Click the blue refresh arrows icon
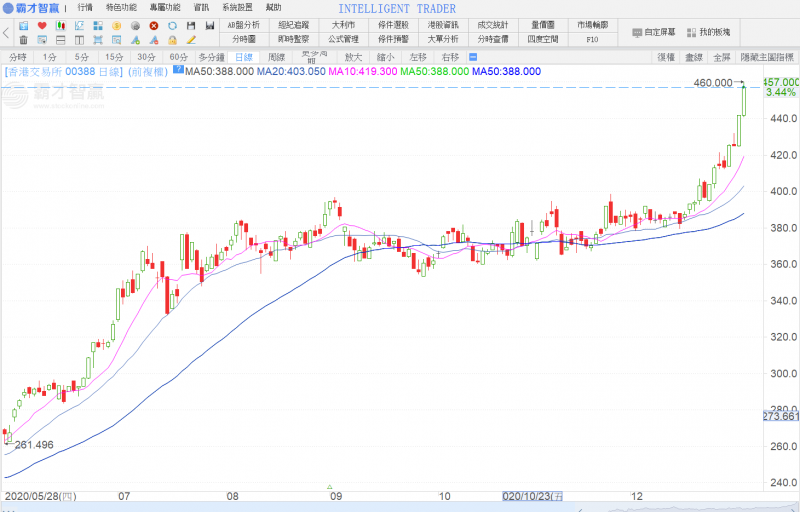The width and height of the screenshot is (800, 512). point(172,25)
